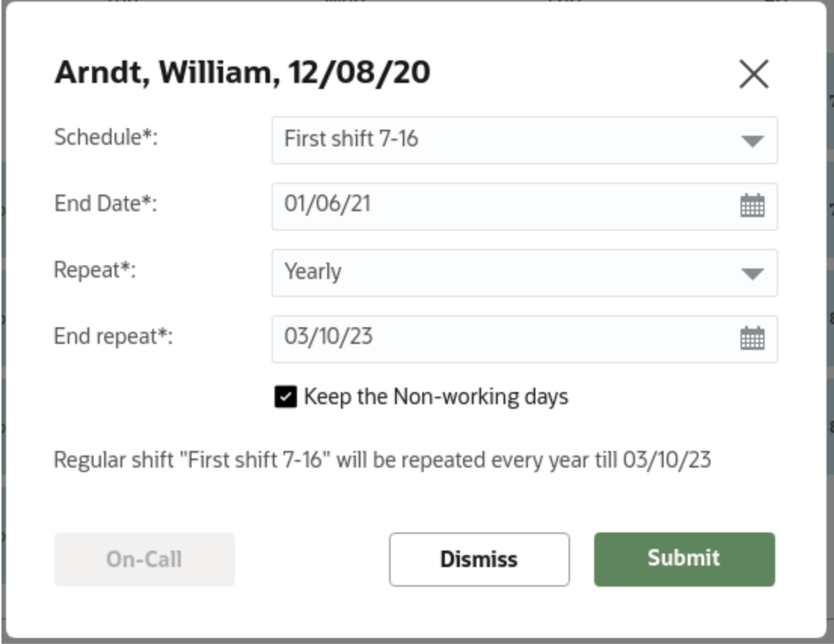Select the "Yearly" repeat value
The width and height of the screenshot is (834, 644).
point(313,271)
